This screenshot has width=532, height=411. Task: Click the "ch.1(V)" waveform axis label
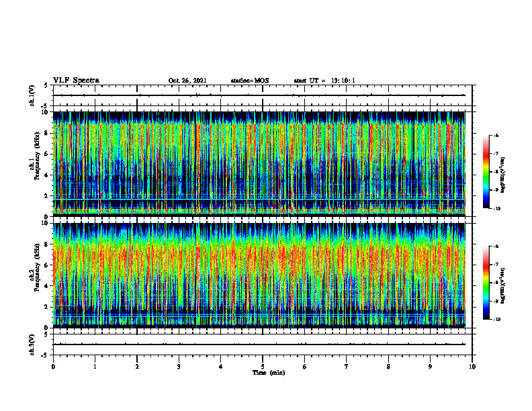(x=32, y=95)
